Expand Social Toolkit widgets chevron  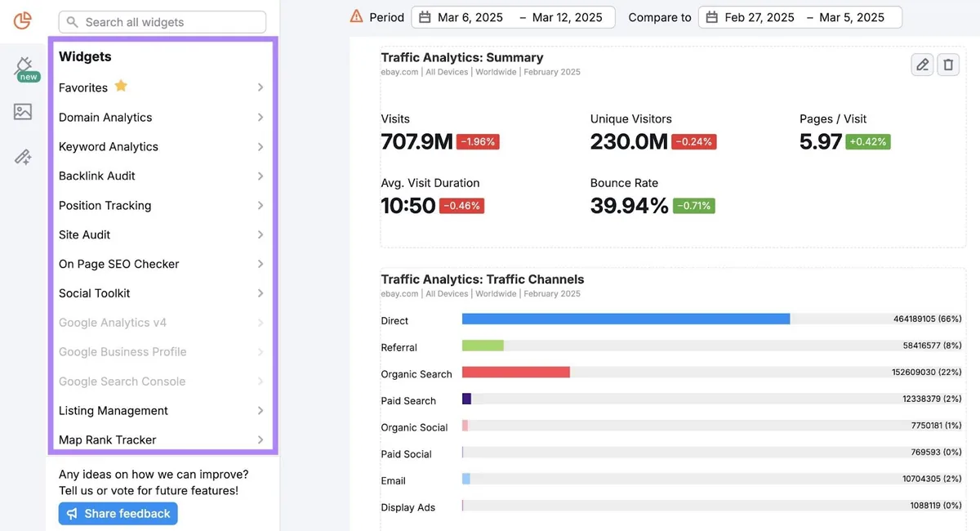tap(261, 293)
